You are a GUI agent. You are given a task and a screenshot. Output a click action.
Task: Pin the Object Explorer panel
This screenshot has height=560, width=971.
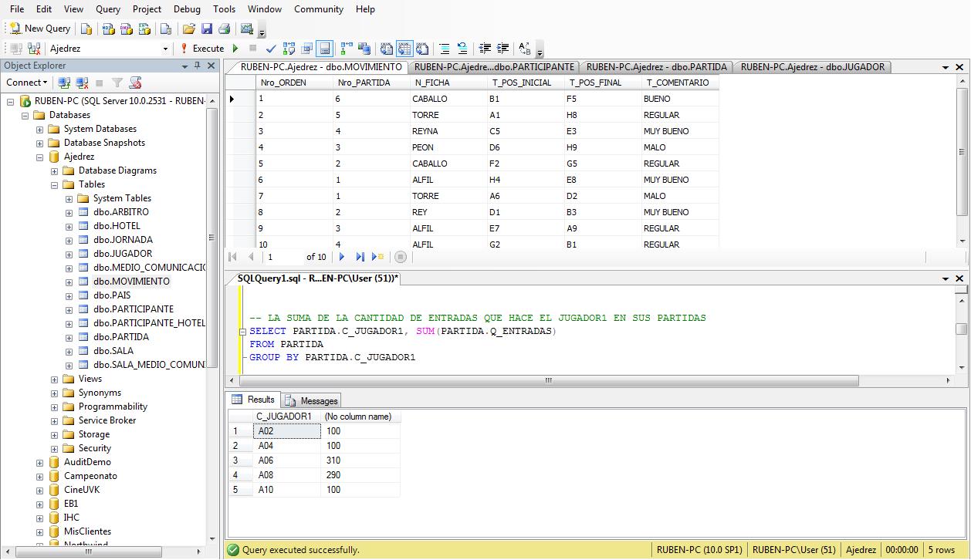(x=198, y=66)
